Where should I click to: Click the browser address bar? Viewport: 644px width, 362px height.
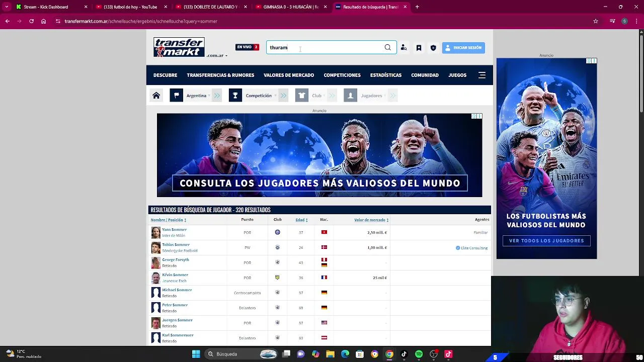point(322,21)
